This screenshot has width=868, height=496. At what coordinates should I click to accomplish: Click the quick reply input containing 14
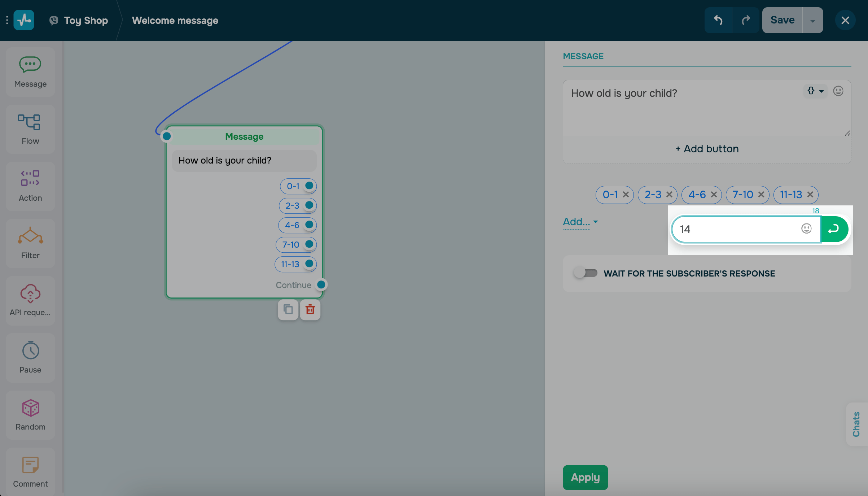[736, 229]
